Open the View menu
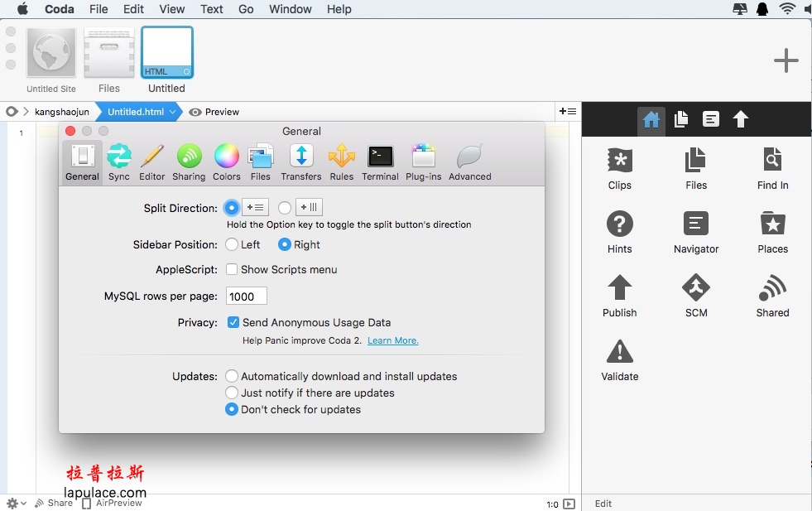812x511 pixels. tap(172, 9)
